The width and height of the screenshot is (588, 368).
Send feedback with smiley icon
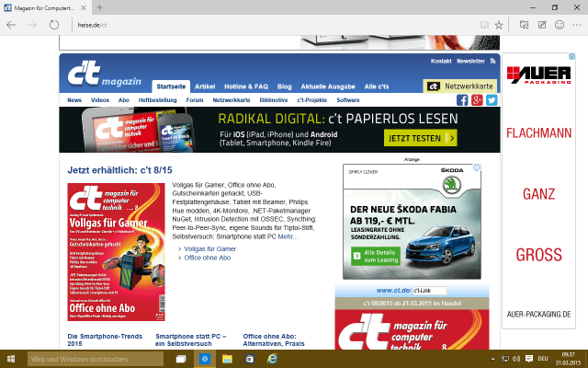[560, 25]
